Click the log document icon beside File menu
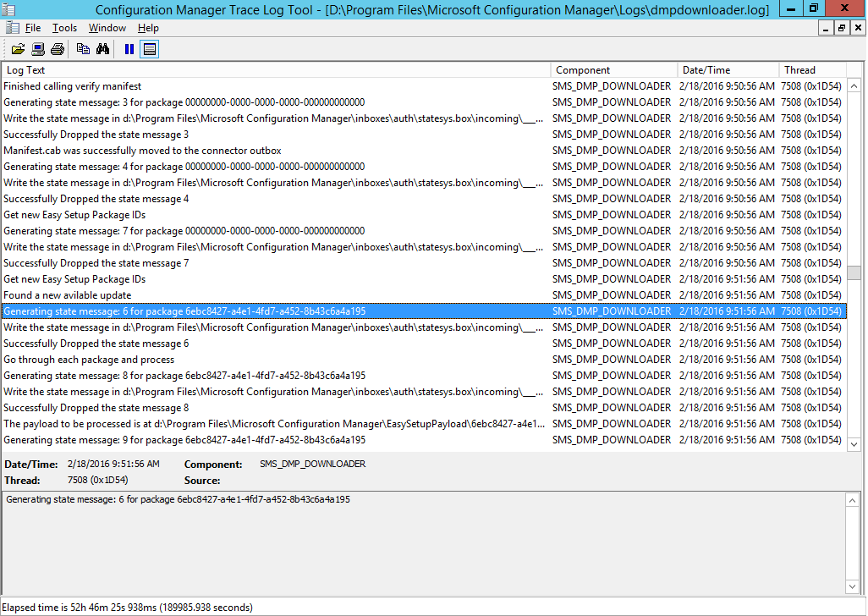This screenshot has width=868, height=616. coord(13,28)
